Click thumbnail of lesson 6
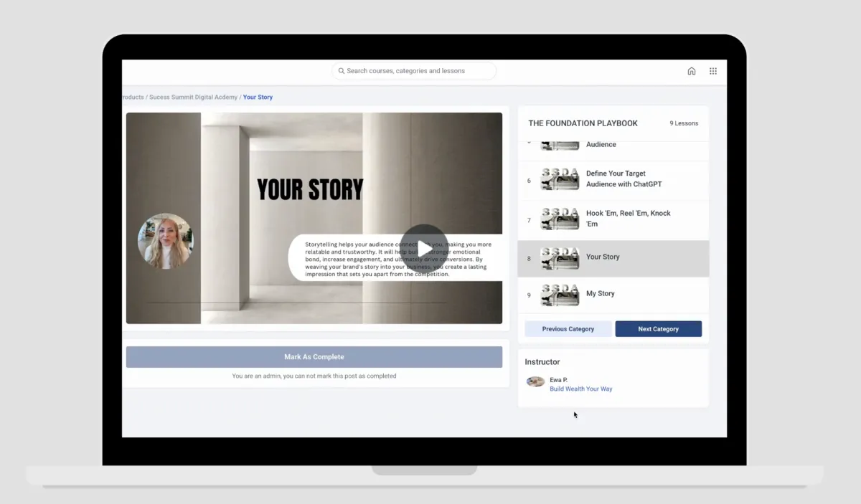Image resolution: width=861 pixels, height=504 pixels. coord(560,179)
